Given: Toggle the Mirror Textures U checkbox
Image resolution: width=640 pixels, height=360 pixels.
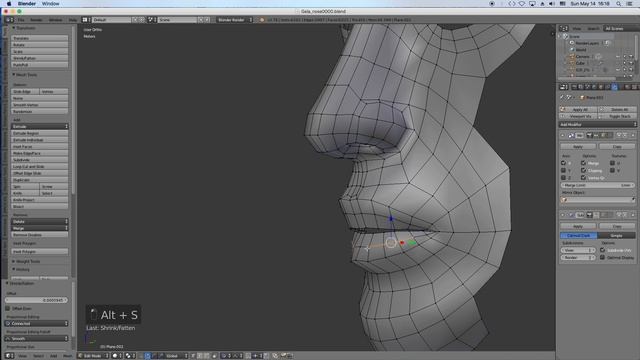Looking at the screenshot, I should pos(612,163).
